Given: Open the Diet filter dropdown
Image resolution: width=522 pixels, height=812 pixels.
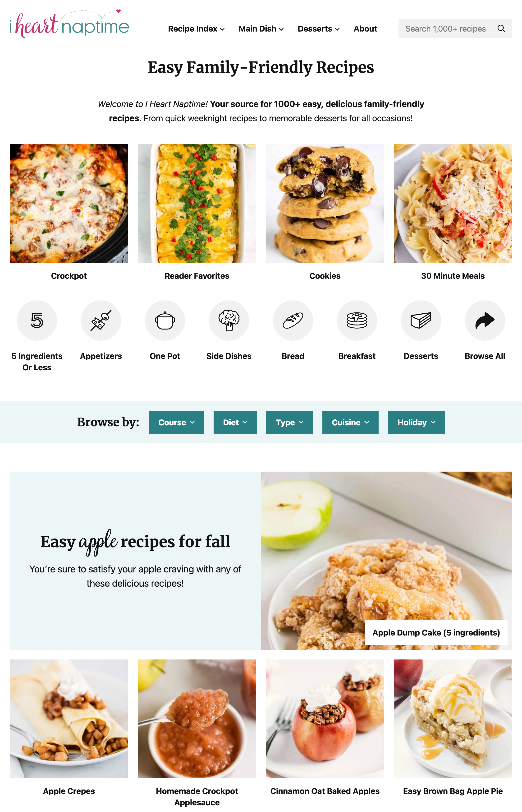Looking at the screenshot, I should click(235, 422).
